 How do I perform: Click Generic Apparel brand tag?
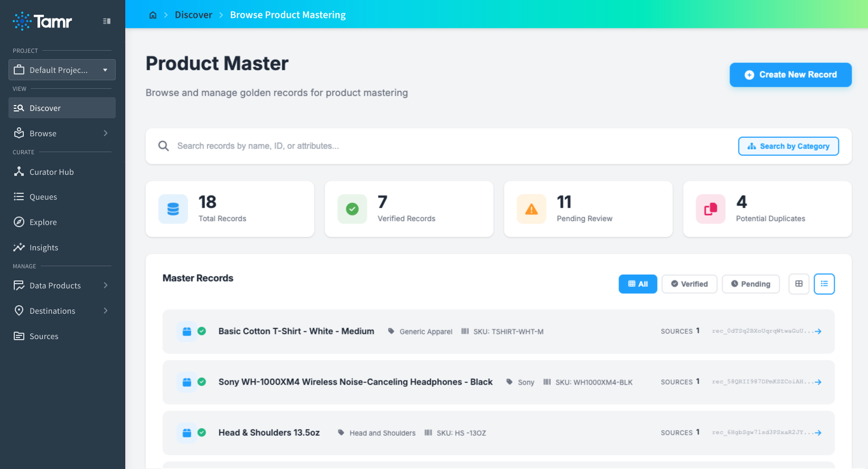click(420, 332)
